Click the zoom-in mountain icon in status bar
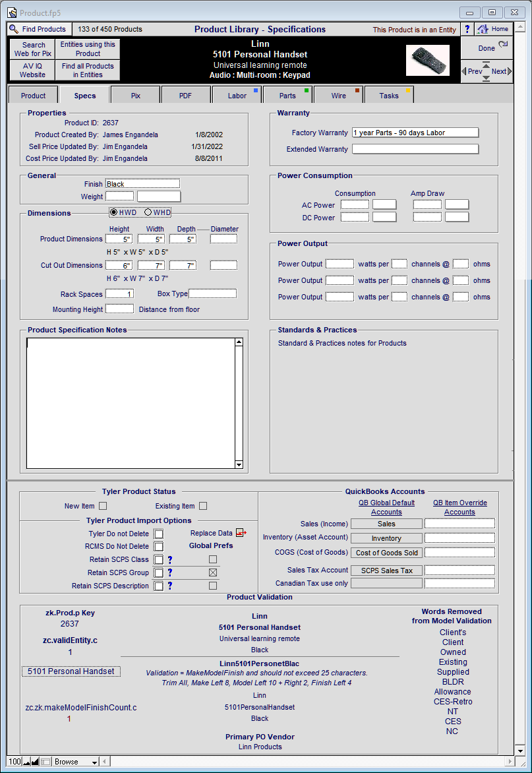The height and width of the screenshot is (773, 532). pyautogui.click(x=35, y=762)
